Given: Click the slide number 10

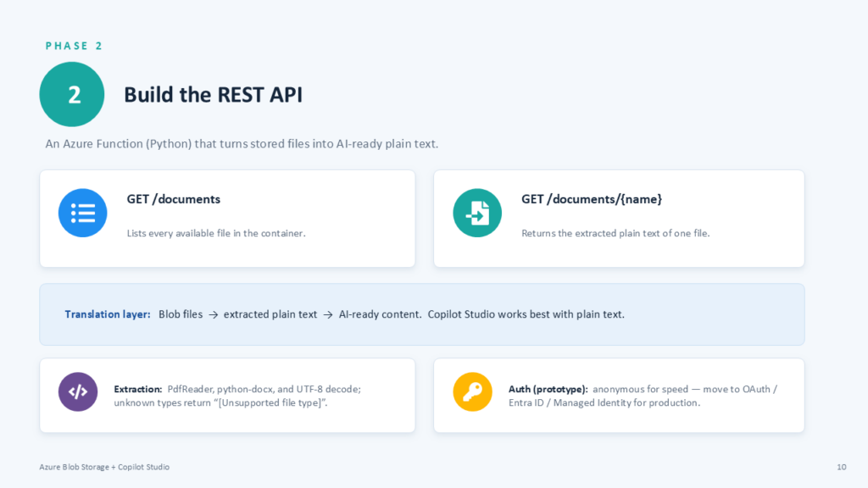Looking at the screenshot, I should click(842, 467).
